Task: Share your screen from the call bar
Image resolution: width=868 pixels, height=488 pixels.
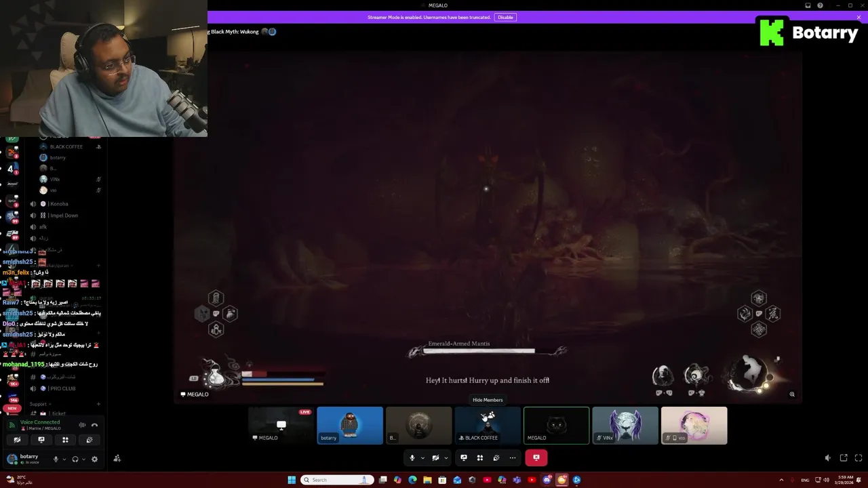Action: tap(464, 457)
